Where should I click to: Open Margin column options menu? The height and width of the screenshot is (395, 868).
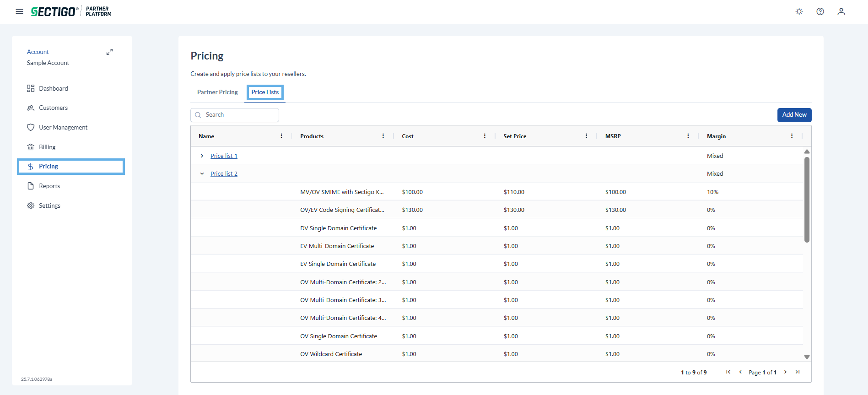click(x=792, y=136)
